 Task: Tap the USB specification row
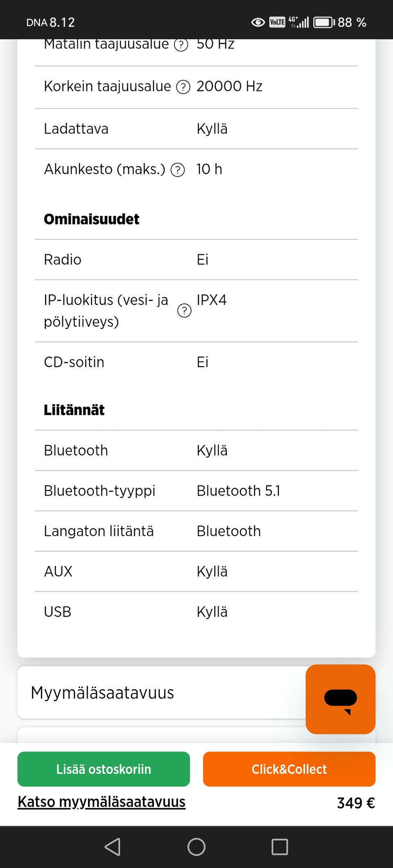tap(196, 612)
